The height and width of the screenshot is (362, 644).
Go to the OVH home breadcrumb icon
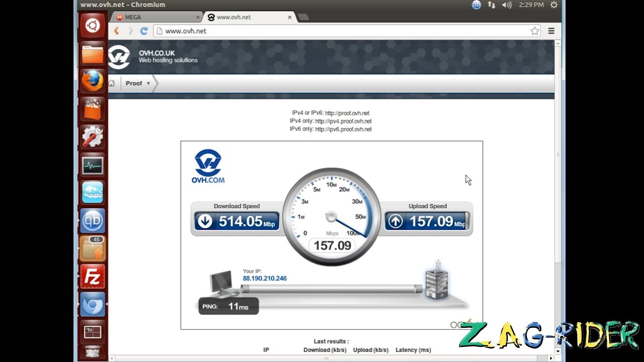coord(112,83)
